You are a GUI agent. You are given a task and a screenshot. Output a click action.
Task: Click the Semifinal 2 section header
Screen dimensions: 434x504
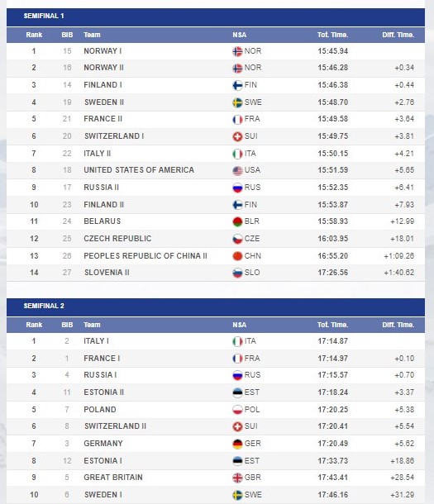click(x=216, y=307)
